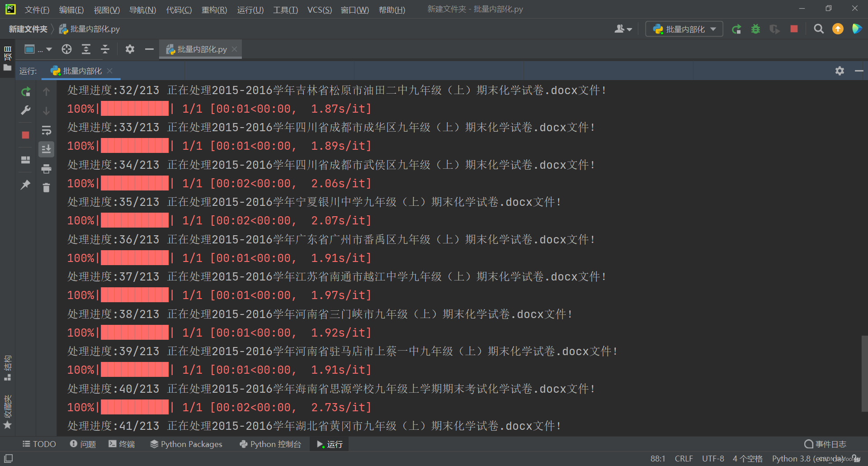
Task: Change the CRLF line separator
Action: pyautogui.click(x=684, y=459)
